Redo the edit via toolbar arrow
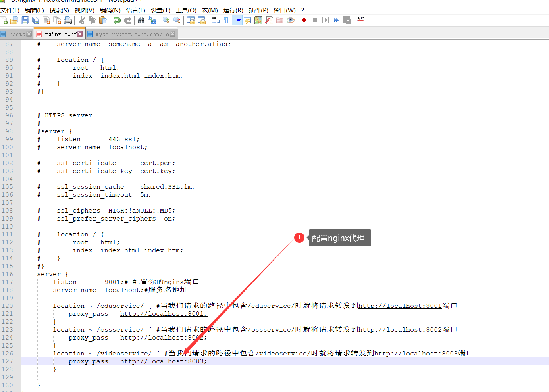This screenshot has height=392, width=549. click(x=128, y=20)
